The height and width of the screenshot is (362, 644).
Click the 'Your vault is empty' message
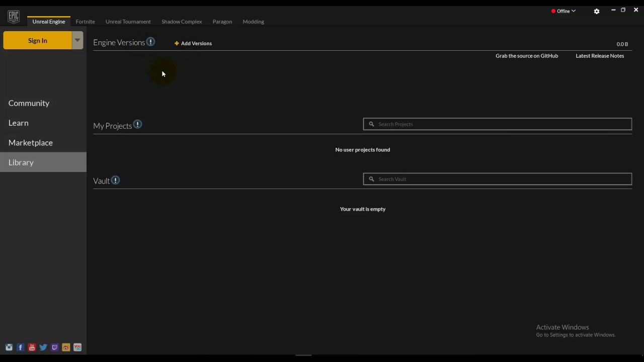[363, 209]
